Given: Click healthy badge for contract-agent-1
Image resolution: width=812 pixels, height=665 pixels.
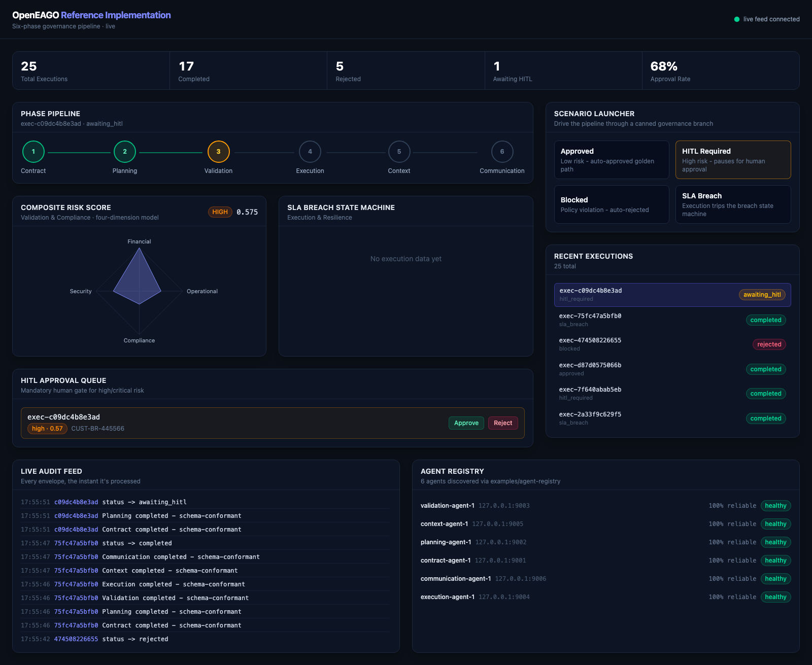Looking at the screenshot, I should point(776,561).
